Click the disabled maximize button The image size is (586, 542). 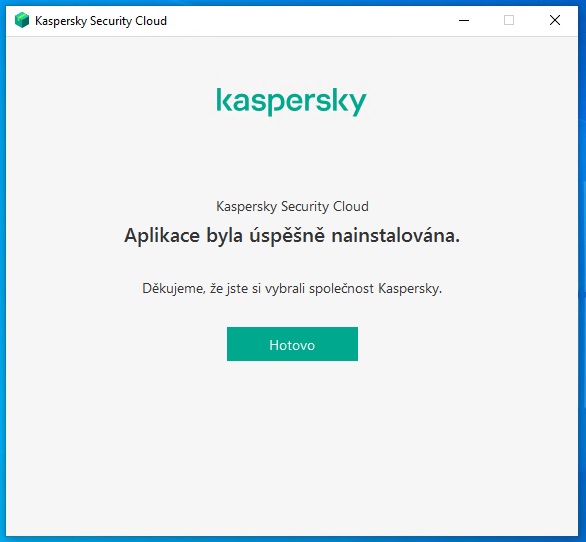(x=509, y=20)
